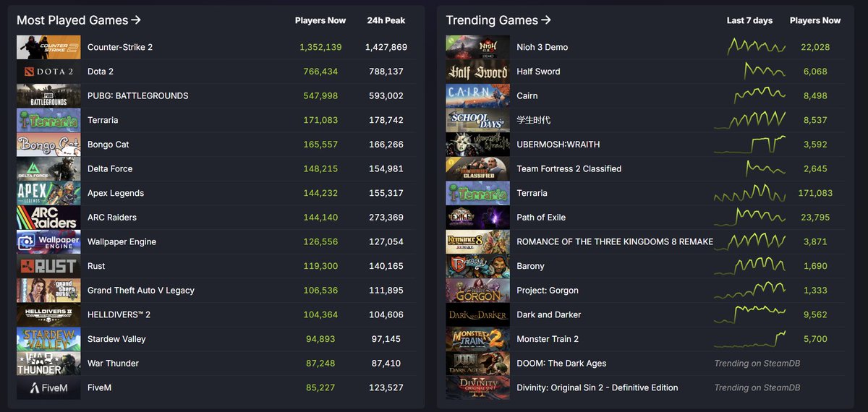
Task: Click the Rust thumbnail image
Action: click(48, 266)
